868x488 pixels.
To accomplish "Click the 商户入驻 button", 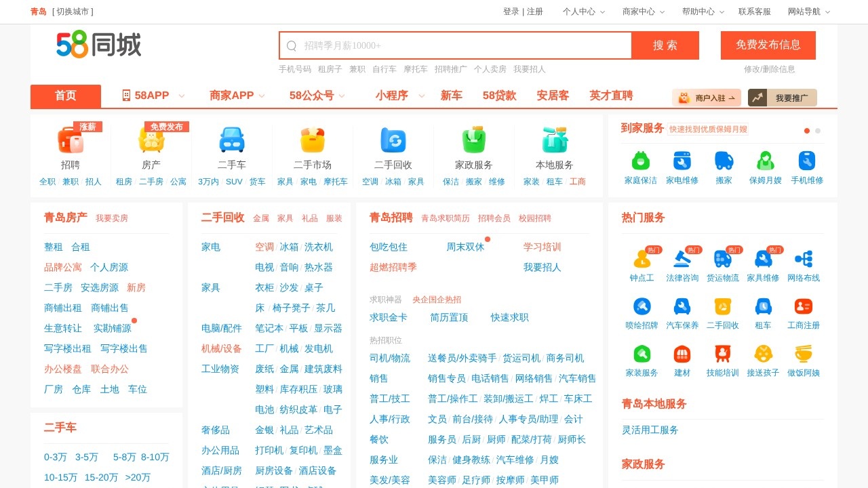I will [707, 98].
